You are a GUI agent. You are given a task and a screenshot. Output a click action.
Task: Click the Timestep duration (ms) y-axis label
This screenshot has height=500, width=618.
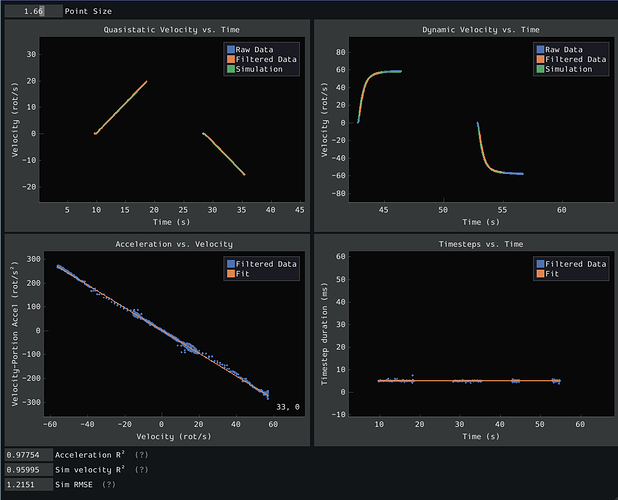(324, 334)
